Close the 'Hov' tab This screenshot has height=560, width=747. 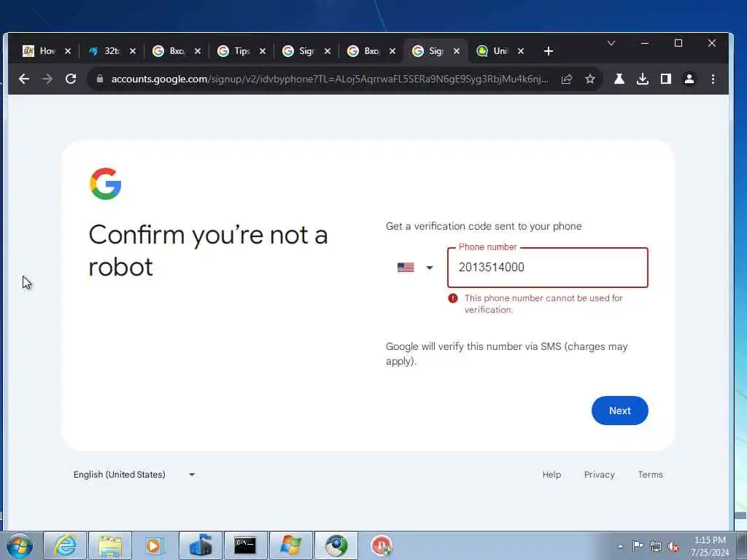point(68,51)
